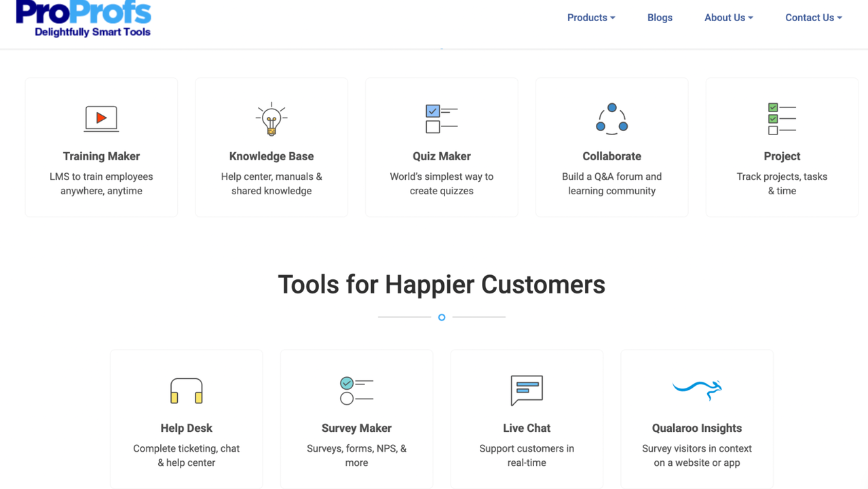Select the Training Maker play icon
Image resolution: width=868 pixels, height=489 pixels.
coord(101,117)
